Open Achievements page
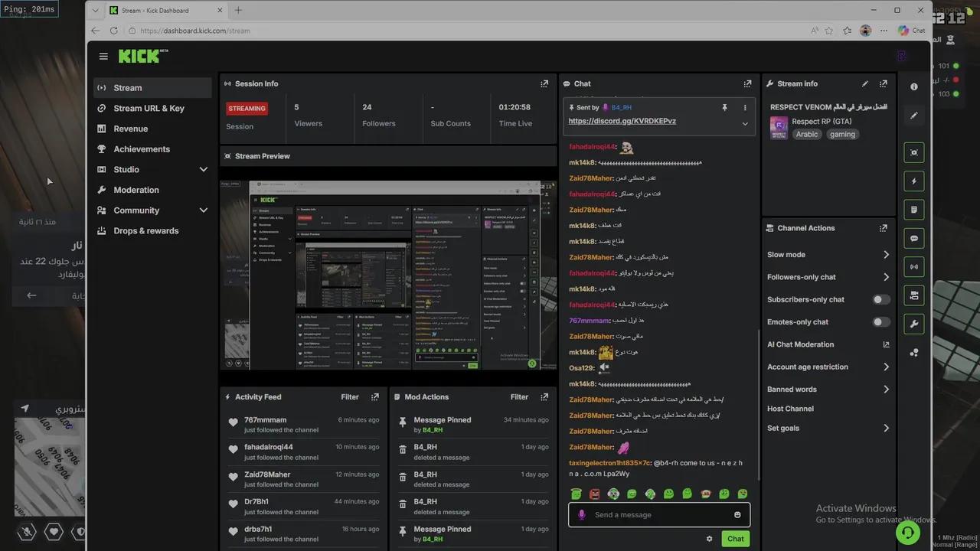The width and height of the screenshot is (980, 551). click(152, 149)
